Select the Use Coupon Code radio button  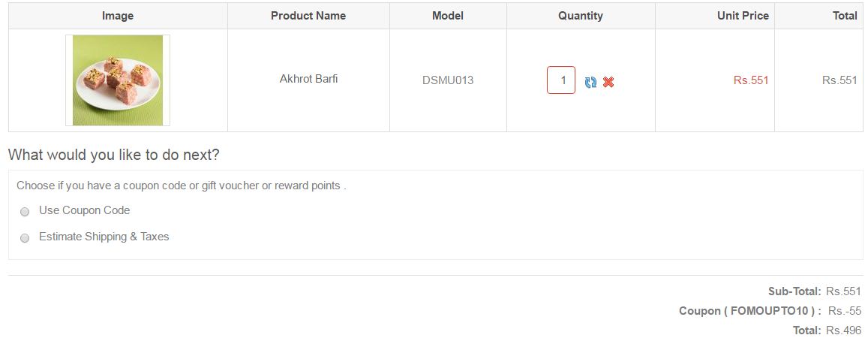click(x=25, y=212)
